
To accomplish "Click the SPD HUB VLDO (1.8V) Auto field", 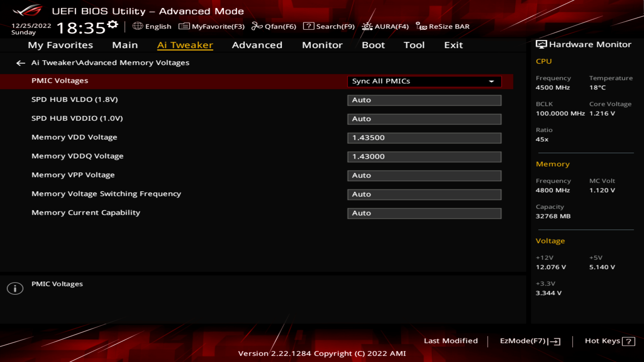I will coord(424,100).
